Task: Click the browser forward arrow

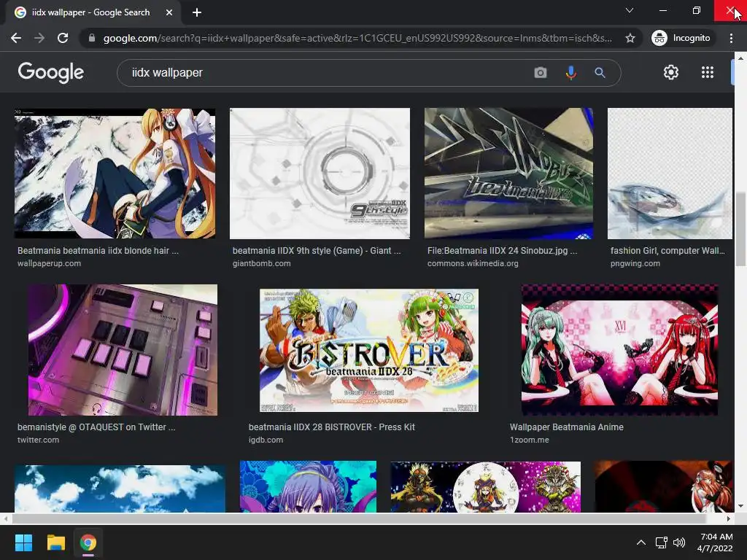Action: (x=39, y=38)
